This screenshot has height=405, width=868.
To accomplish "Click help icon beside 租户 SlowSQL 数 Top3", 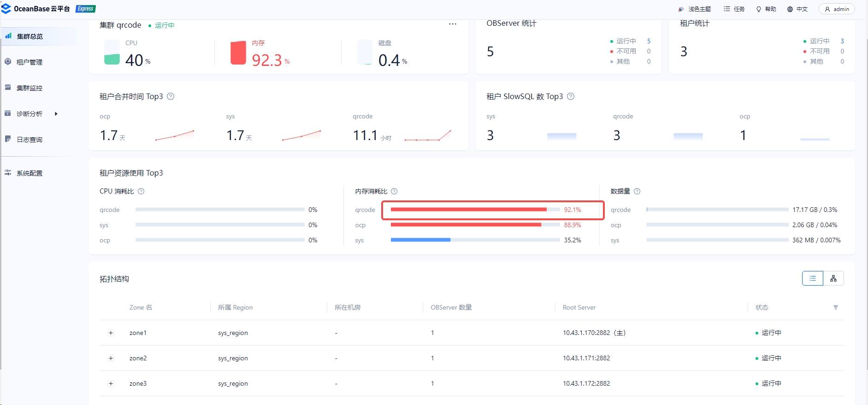I will pyautogui.click(x=571, y=96).
